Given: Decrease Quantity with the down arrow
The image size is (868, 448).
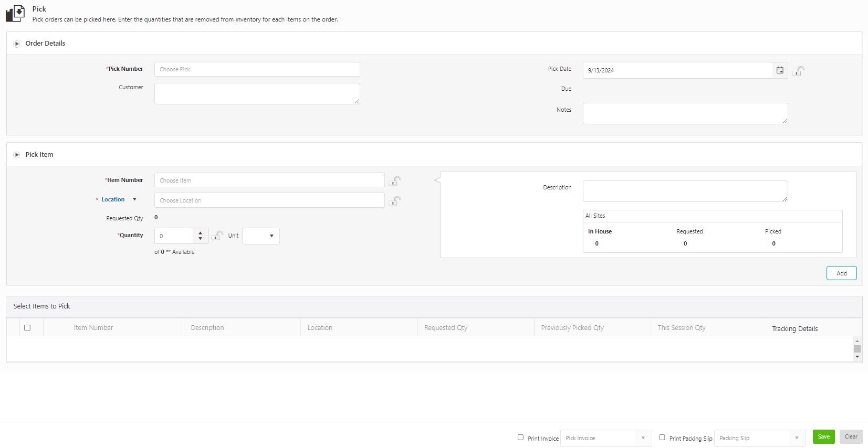Looking at the screenshot, I should point(200,239).
